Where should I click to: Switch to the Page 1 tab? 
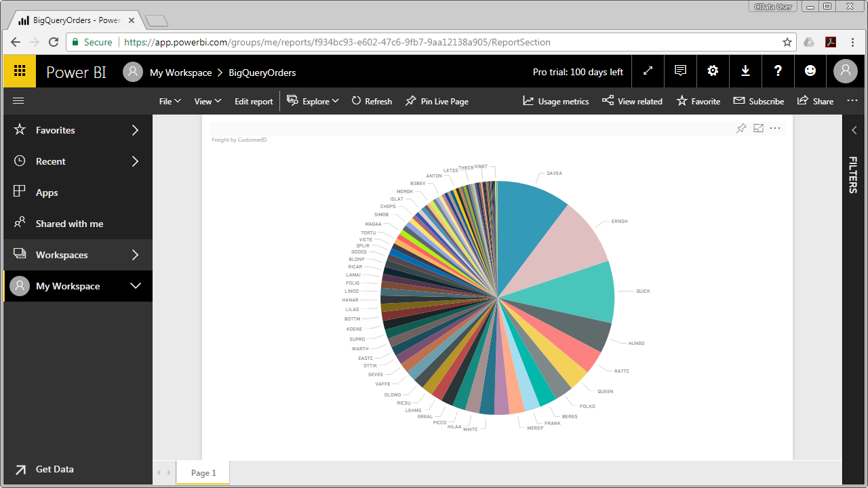pyautogui.click(x=202, y=472)
